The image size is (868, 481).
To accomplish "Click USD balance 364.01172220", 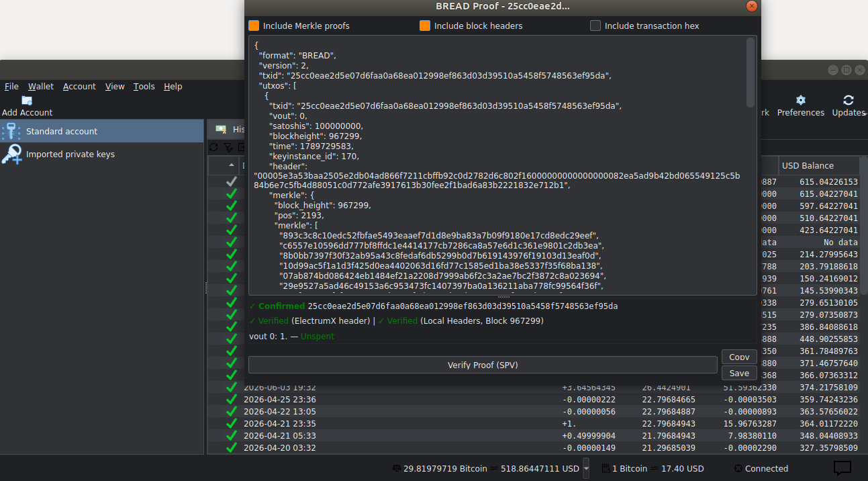I will [828, 423].
